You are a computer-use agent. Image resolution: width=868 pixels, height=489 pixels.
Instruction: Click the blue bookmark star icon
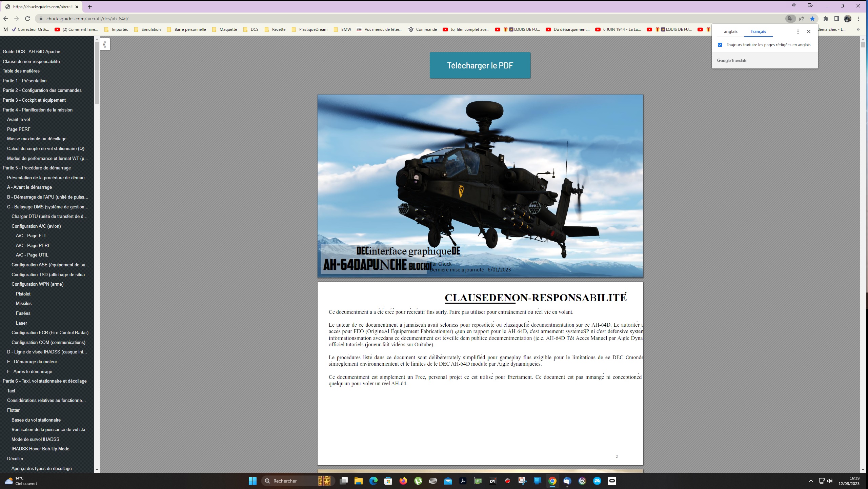tap(812, 19)
